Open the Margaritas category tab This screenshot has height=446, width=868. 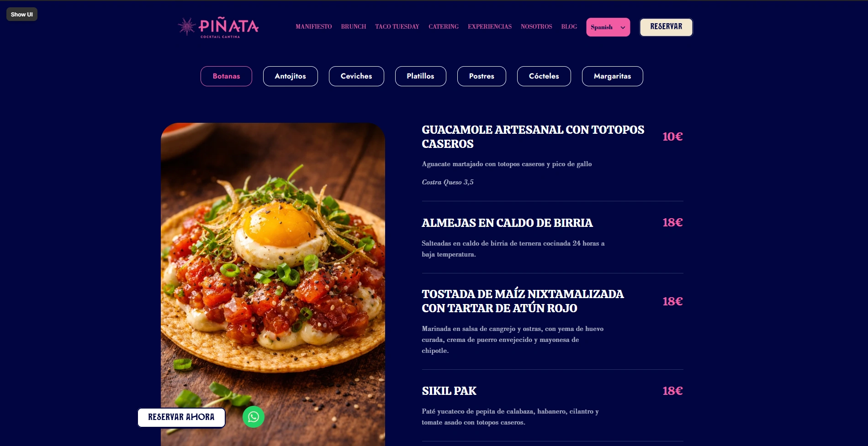613,76
